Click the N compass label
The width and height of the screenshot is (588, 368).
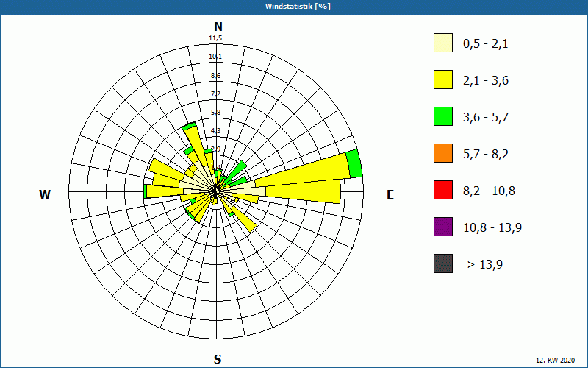pyautogui.click(x=218, y=26)
